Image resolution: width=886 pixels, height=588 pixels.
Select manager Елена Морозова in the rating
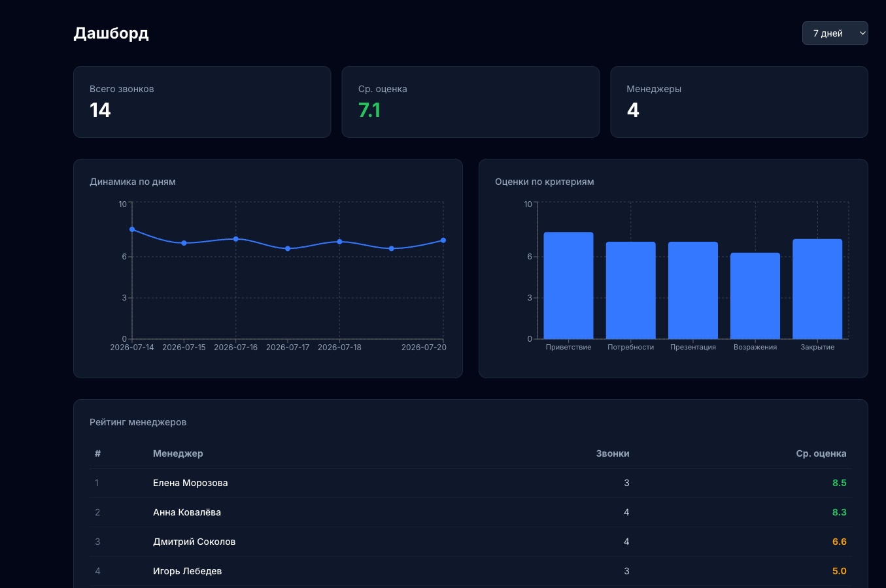[190, 483]
